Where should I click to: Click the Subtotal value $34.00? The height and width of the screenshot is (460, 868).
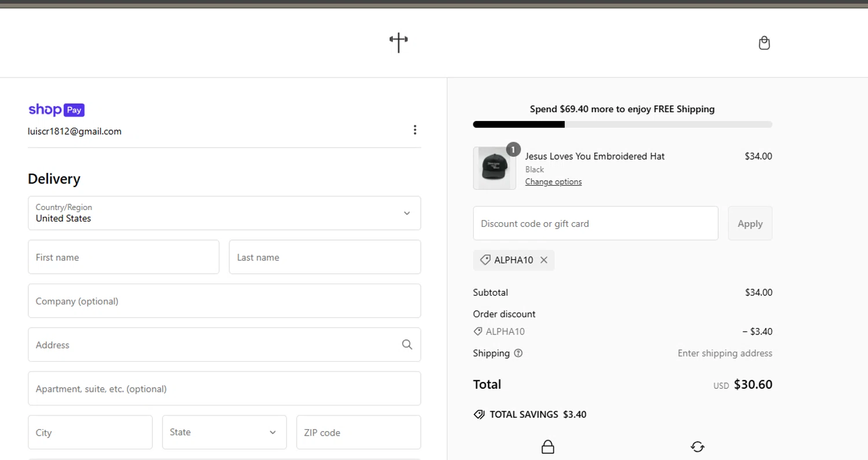[x=759, y=292]
